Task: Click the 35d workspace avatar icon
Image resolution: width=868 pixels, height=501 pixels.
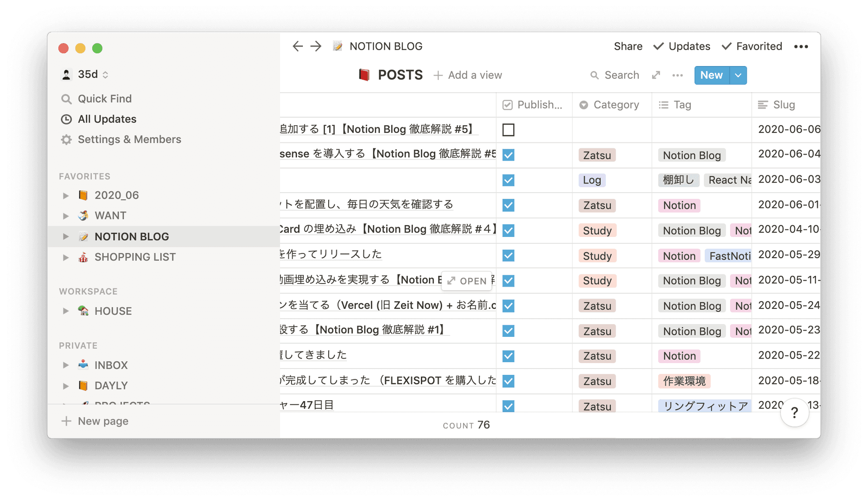Action: (66, 75)
